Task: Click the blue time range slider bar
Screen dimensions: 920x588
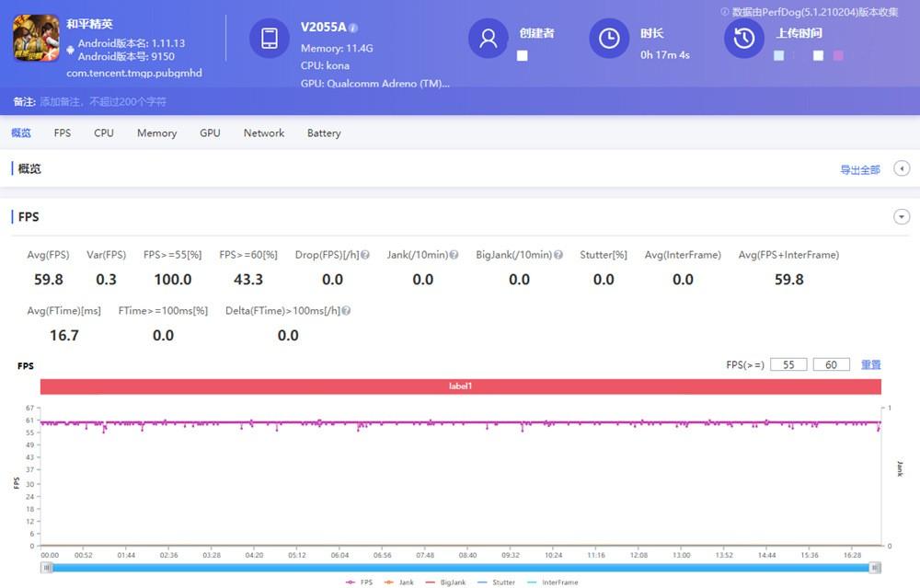Action: pos(460,568)
